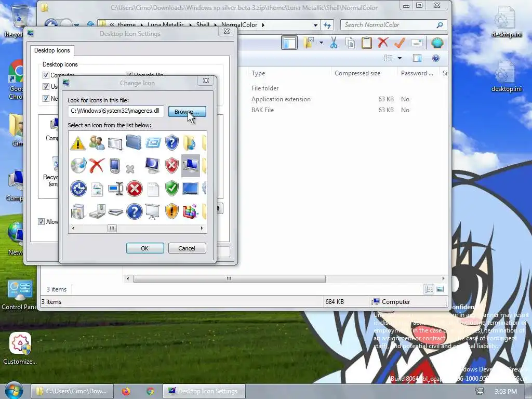Expand the NormalColor breadcrumb arrow
This screenshot has width=532, height=399.
click(x=263, y=25)
